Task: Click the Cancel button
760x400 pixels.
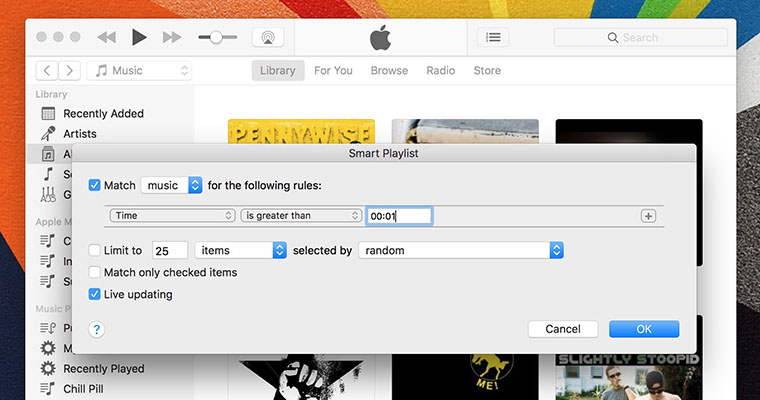Action: tap(563, 329)
